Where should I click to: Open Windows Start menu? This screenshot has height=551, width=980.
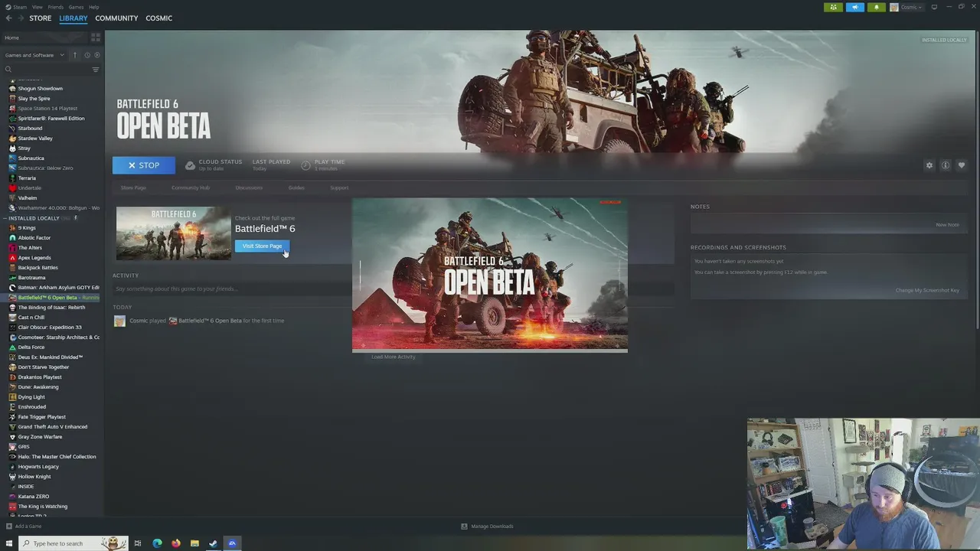pyautogui.click(x=9, y=543)
